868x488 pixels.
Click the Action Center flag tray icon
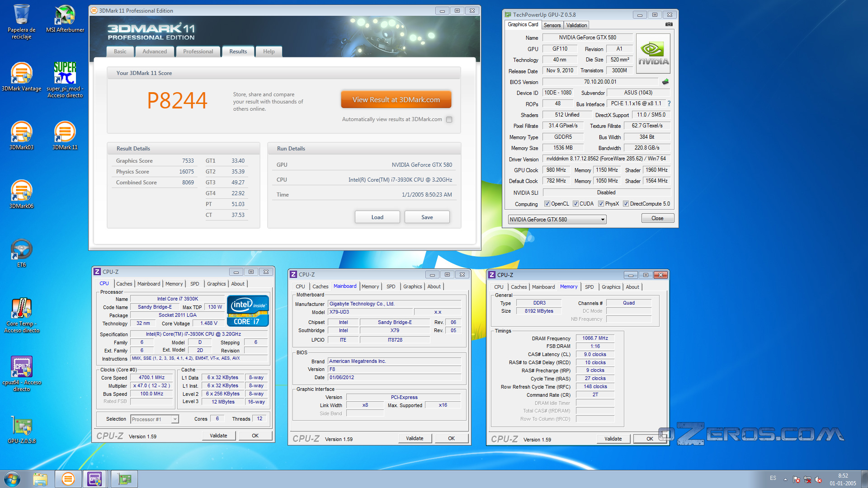tap(797, 479)
